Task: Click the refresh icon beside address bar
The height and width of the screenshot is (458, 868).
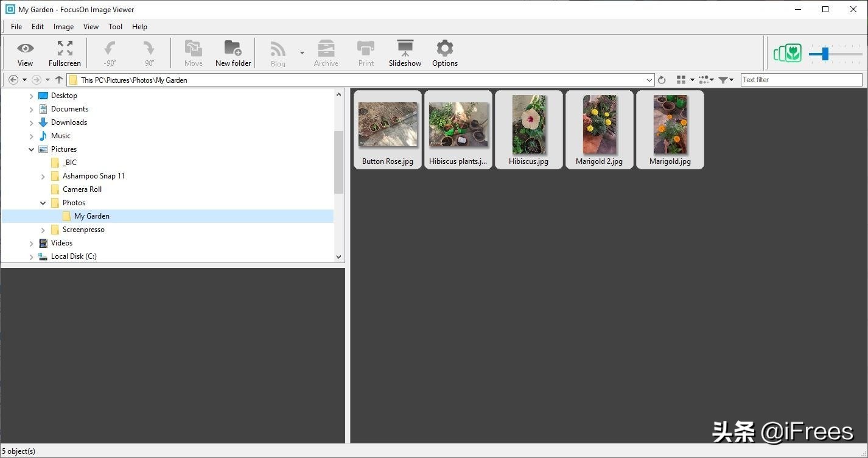Action: pyautogui.click(x=662, y=80)
